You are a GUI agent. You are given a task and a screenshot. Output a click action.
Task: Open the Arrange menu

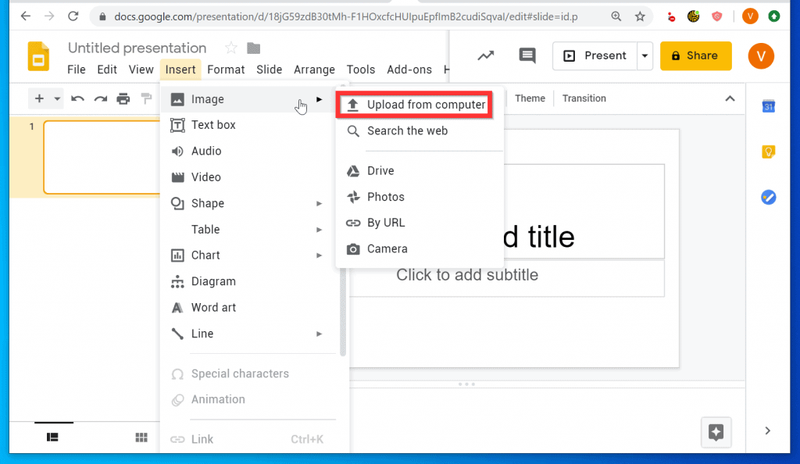pos(314,69)
